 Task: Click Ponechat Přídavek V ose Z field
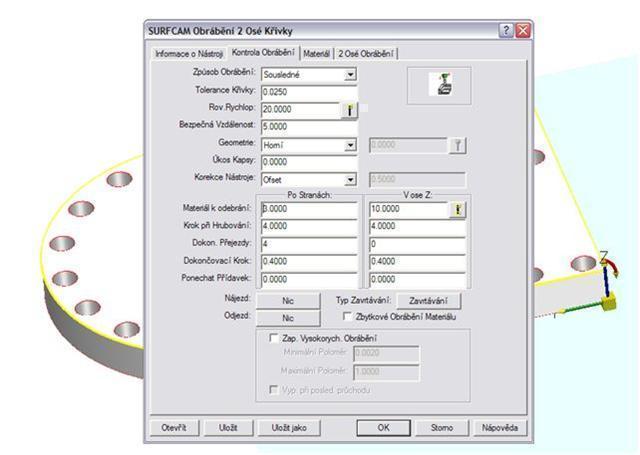click(x=417, y=280)
